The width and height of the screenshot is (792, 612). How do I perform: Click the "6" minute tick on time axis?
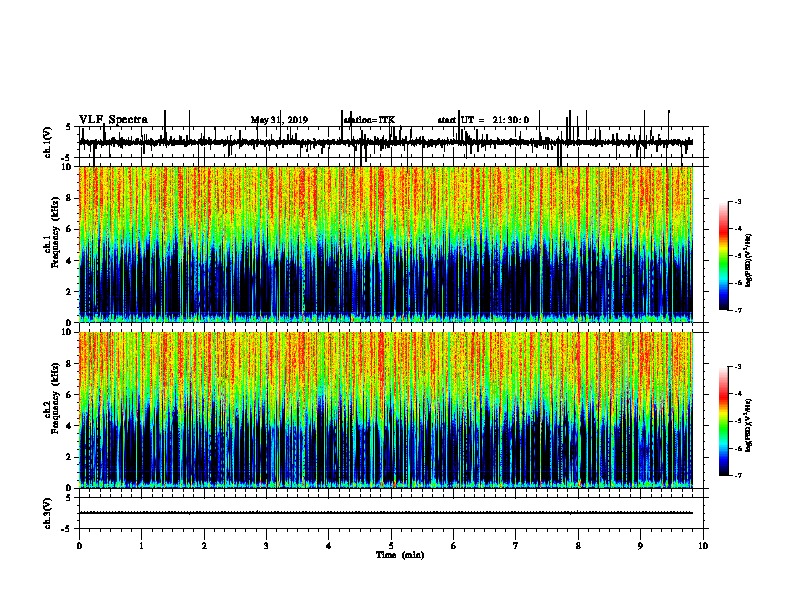(454, 546)
